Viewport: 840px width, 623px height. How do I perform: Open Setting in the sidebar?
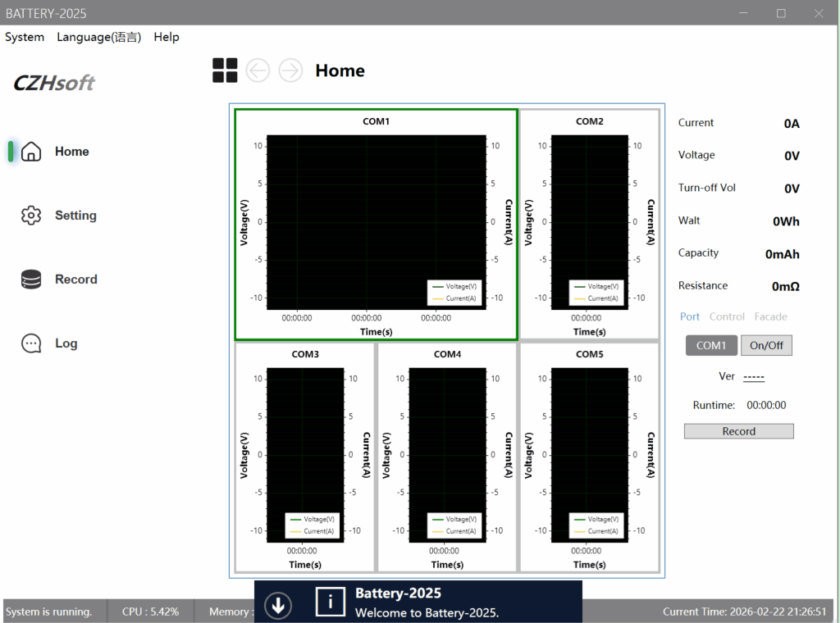pyautogui.click(x=75, y=215)
